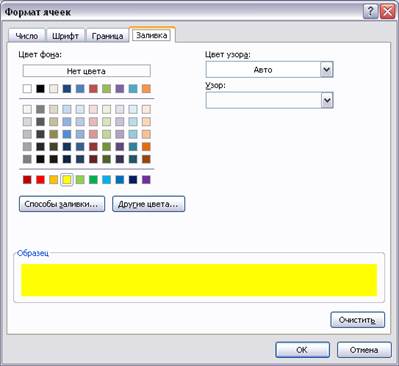Pick the red swatch in top theme row
This screenshot has width=399, height=366.
click(x=93, y=89)
